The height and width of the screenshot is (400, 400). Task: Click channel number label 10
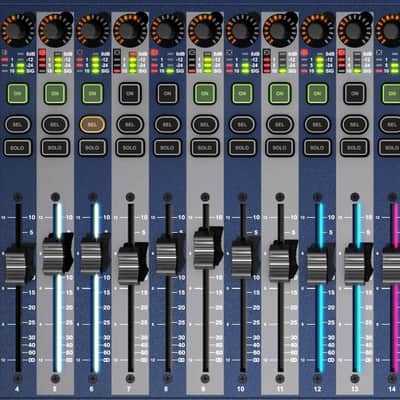click(x=241, y=389)
